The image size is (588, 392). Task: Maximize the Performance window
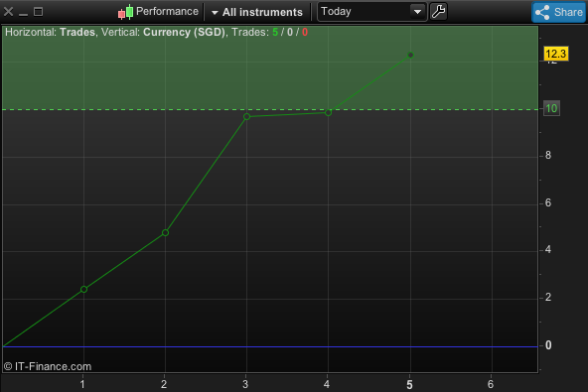39,12
